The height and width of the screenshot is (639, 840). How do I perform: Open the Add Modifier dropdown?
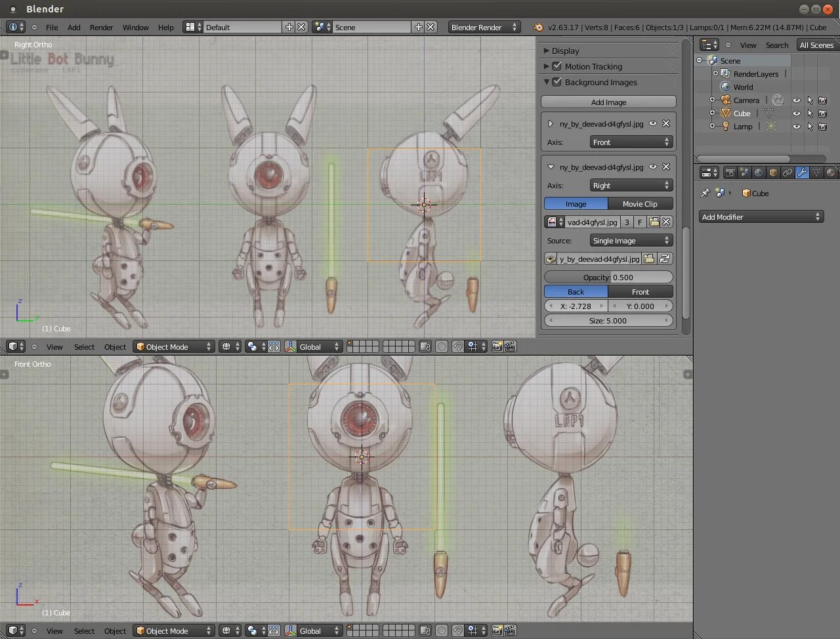pos(761,216)
